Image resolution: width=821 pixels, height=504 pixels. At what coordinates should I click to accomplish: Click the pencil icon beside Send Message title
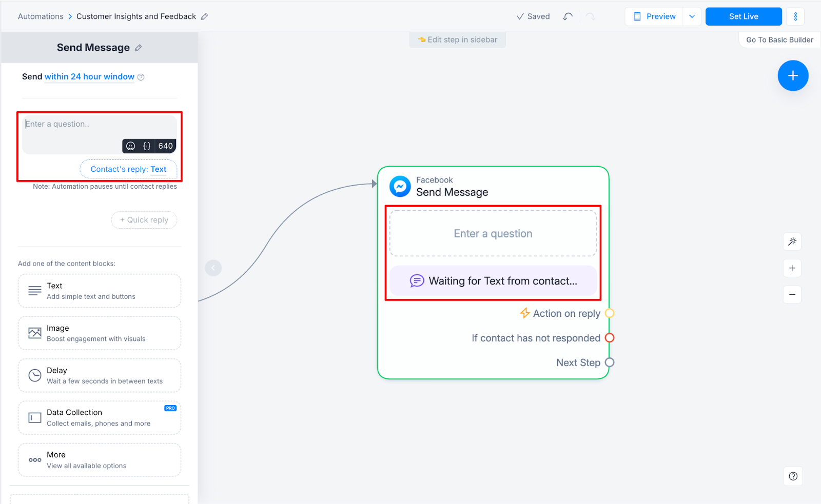pos(138,48)
